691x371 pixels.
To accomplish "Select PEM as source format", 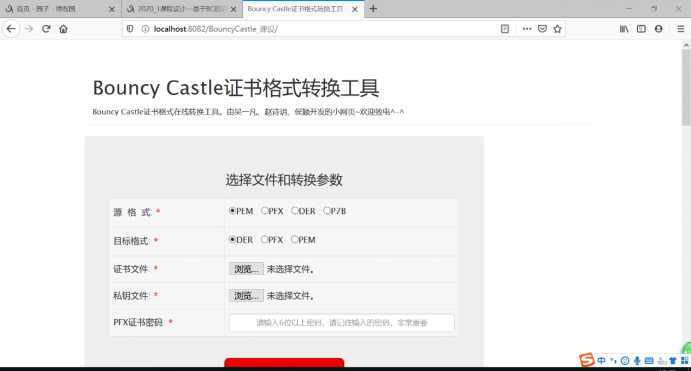I will [232, 211].
